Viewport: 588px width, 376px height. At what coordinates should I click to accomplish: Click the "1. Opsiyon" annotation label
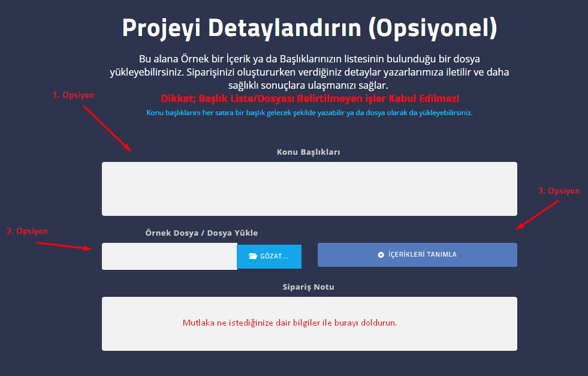(74, 95)
